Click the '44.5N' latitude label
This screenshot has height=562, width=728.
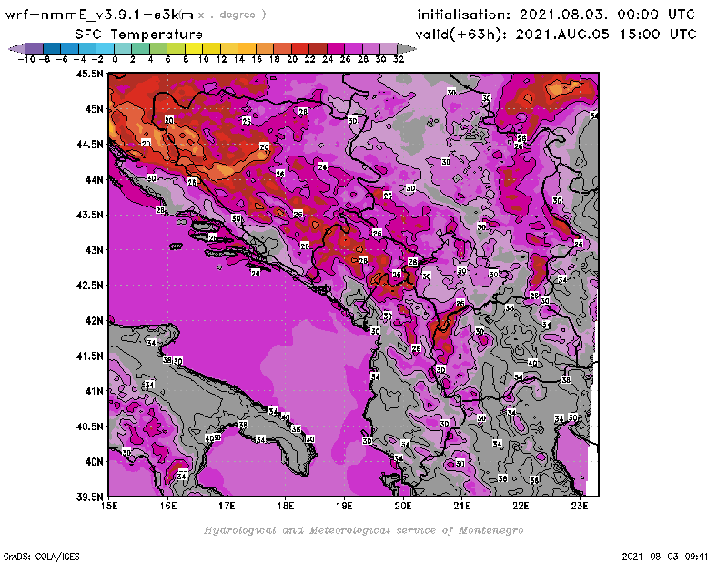point(89,145)
